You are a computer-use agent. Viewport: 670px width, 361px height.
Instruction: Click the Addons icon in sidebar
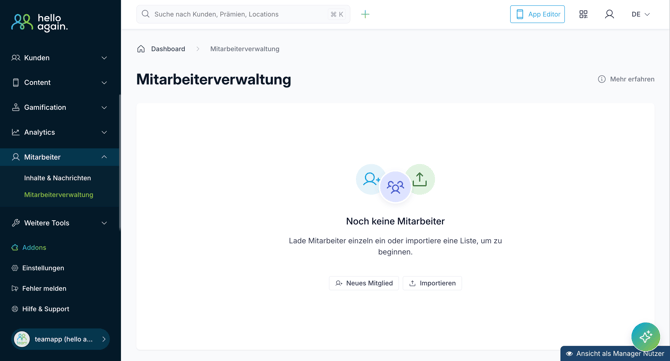pyautogui.click(x=15, y=247)
